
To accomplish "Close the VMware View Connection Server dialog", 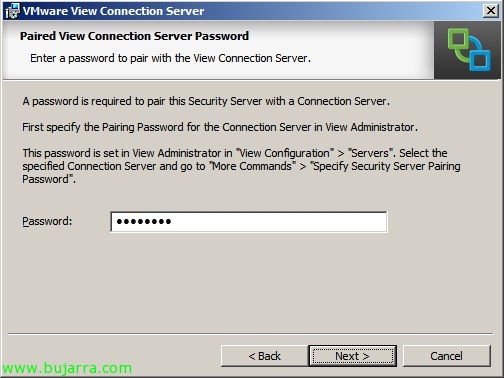I will pyautogui.click(x=491, y=11).
